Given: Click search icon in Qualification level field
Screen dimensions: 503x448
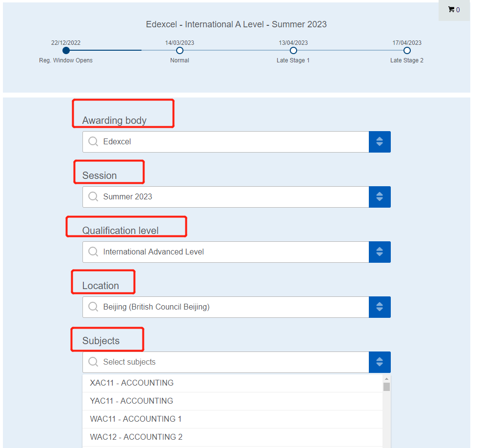Looking at the screenshot, I should [x=93, y=252].
